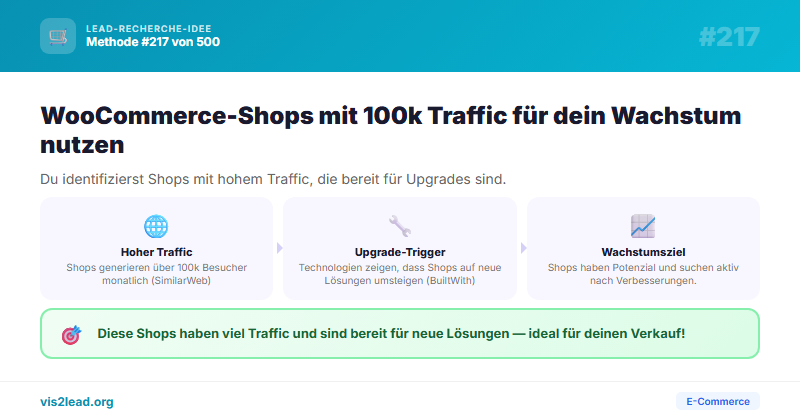800x420 pixels.
Task: Click the text mentioning BuiltWith
Action: click(x=400, y=274)
